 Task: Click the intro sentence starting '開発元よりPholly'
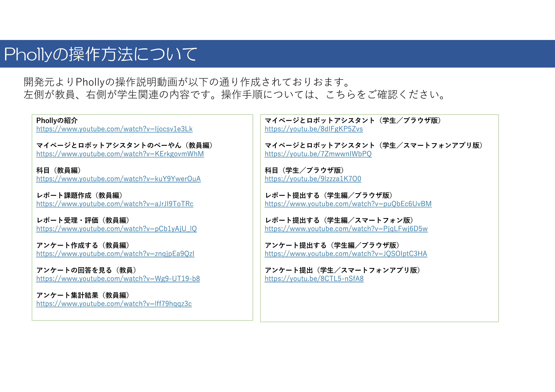187,82
